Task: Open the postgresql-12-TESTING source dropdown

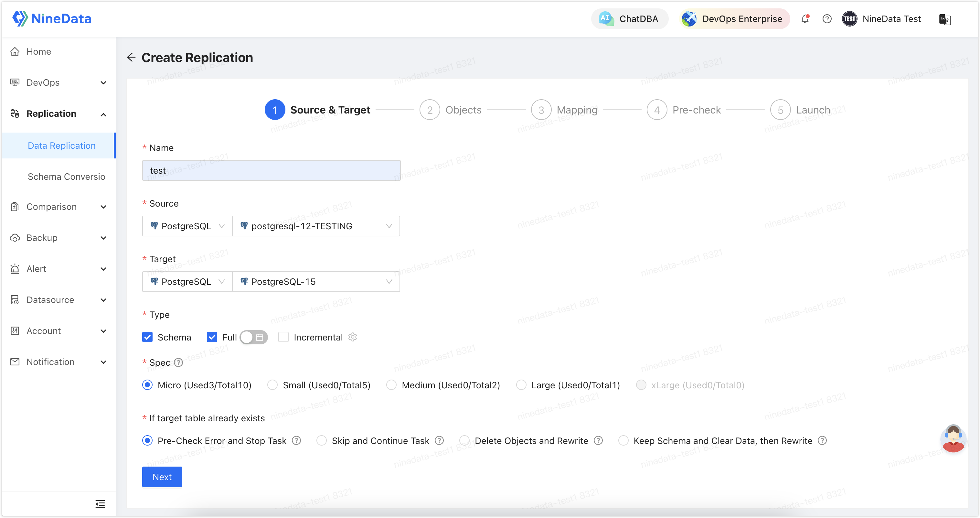Action: (x=316, y=226)
